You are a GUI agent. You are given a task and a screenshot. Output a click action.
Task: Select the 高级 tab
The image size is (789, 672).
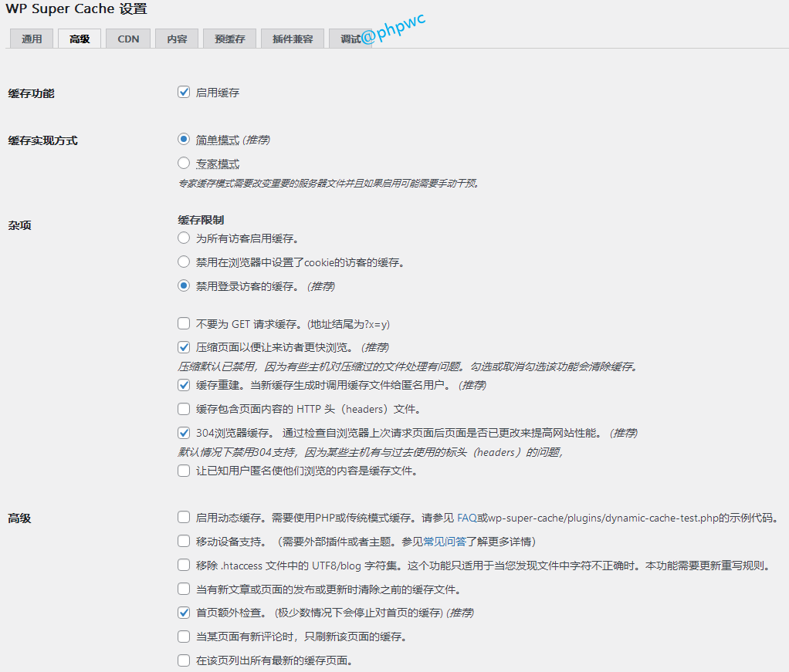[x=80, y=39]
